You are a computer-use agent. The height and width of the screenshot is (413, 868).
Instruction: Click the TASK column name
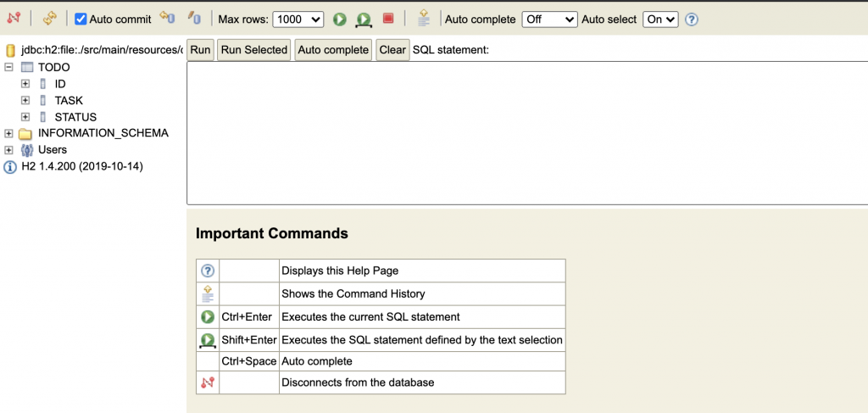69,101
